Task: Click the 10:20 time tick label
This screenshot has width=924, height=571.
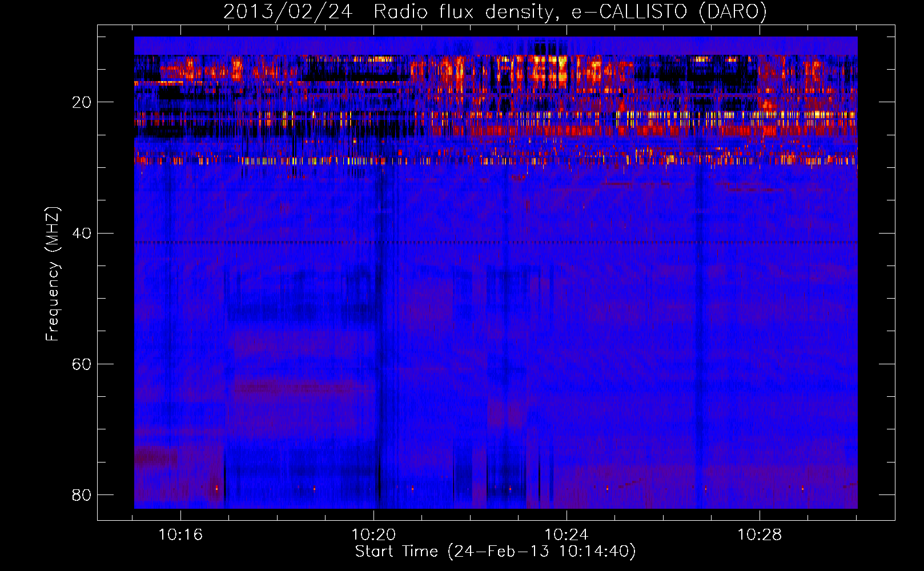Action: pos(373,535)
